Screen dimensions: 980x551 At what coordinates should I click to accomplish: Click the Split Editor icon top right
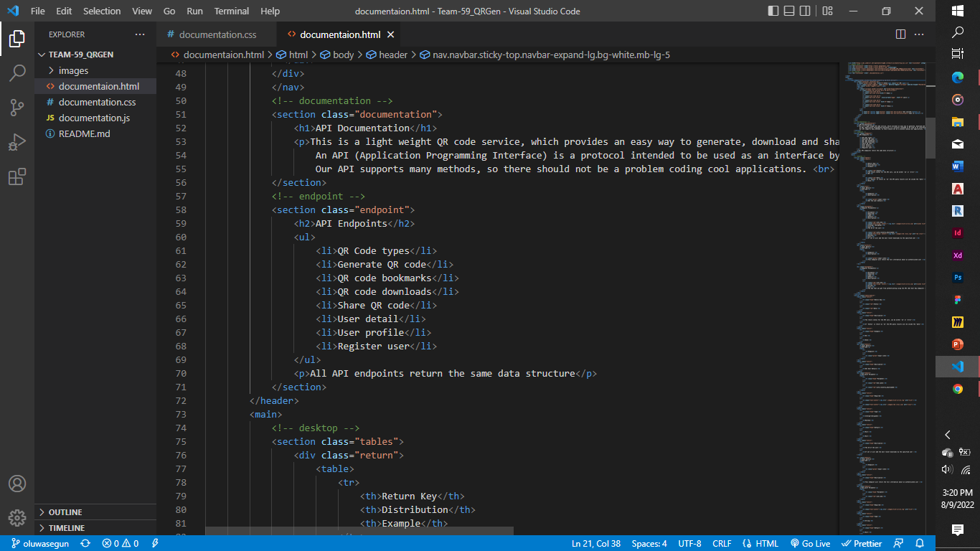tap(900, 34)
